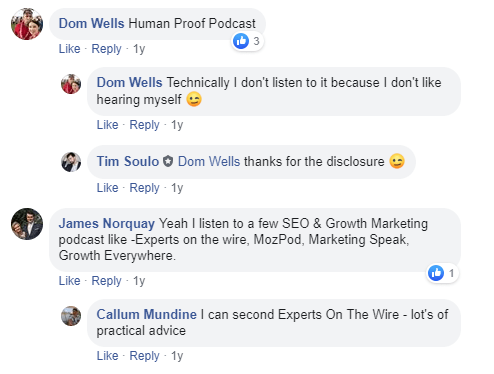Click the thumbs-up reaction icon showing 3 likes
The image size is (494, 374).
coord(241,41)
